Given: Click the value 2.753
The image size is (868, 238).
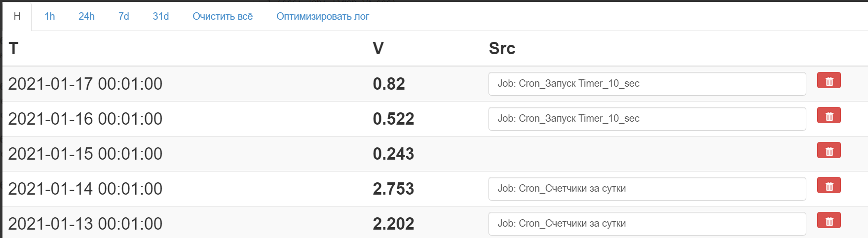Looking at the screenshot, I should [393, 189].
